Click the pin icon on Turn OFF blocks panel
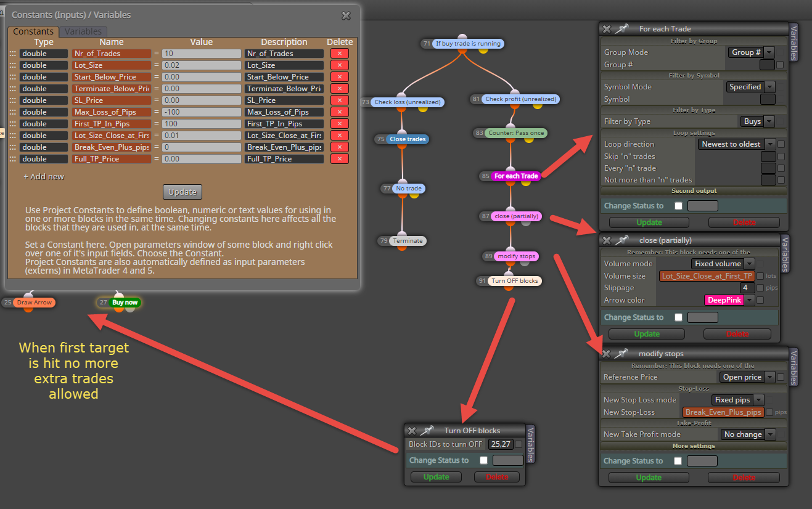The width and height of the screenshot is (812, 509). point(427,430)
